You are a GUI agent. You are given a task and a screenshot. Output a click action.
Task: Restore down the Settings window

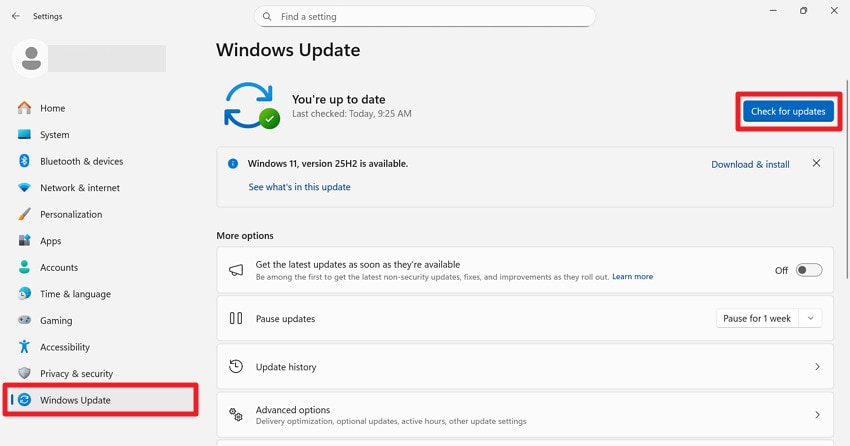click(x=803, y=11)
